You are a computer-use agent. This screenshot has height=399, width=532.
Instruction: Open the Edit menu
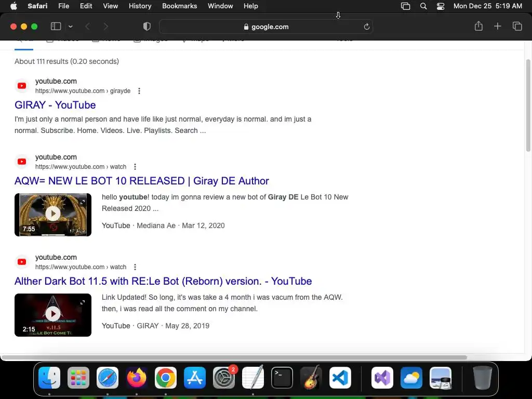point(86,6)
